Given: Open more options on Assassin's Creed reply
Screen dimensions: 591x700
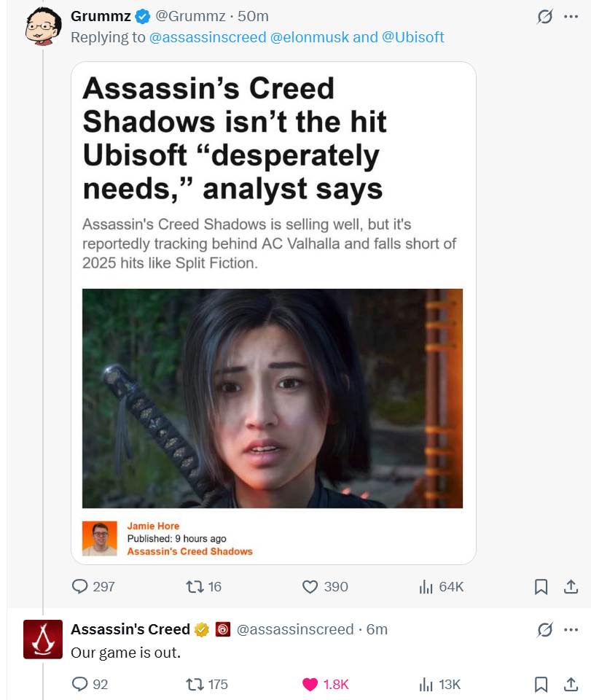Looking at the screenshot, I should coord(571,630).
